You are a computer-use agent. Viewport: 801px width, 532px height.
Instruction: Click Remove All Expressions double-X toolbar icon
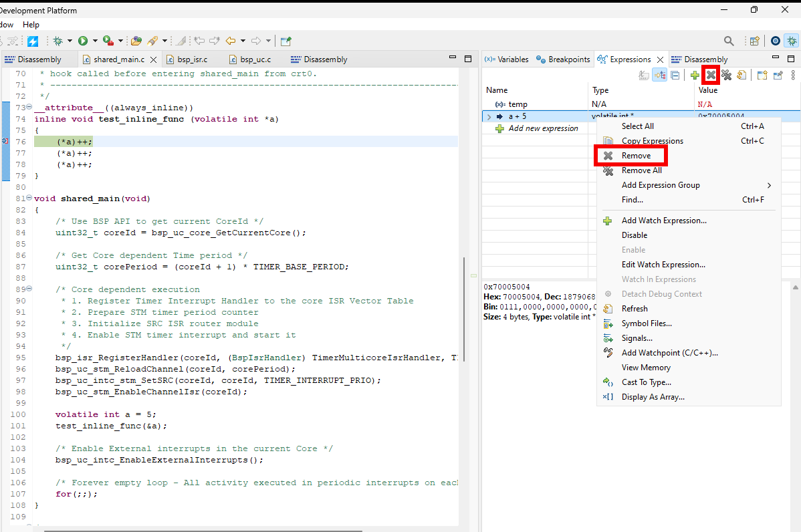pyautogui.click(x=726, y=76)
